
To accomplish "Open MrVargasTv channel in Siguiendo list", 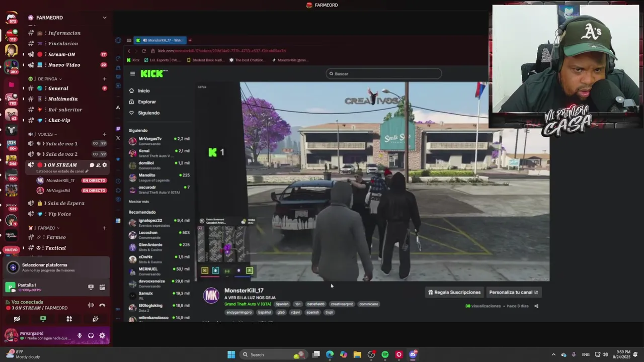I will pos(159,141).
